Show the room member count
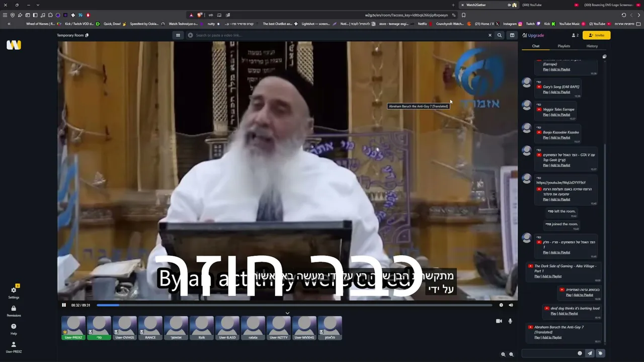 coord(575,35)
